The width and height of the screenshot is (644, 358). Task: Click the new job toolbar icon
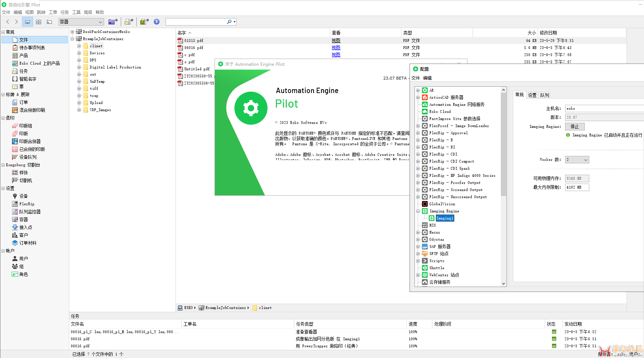coord(129,22)
